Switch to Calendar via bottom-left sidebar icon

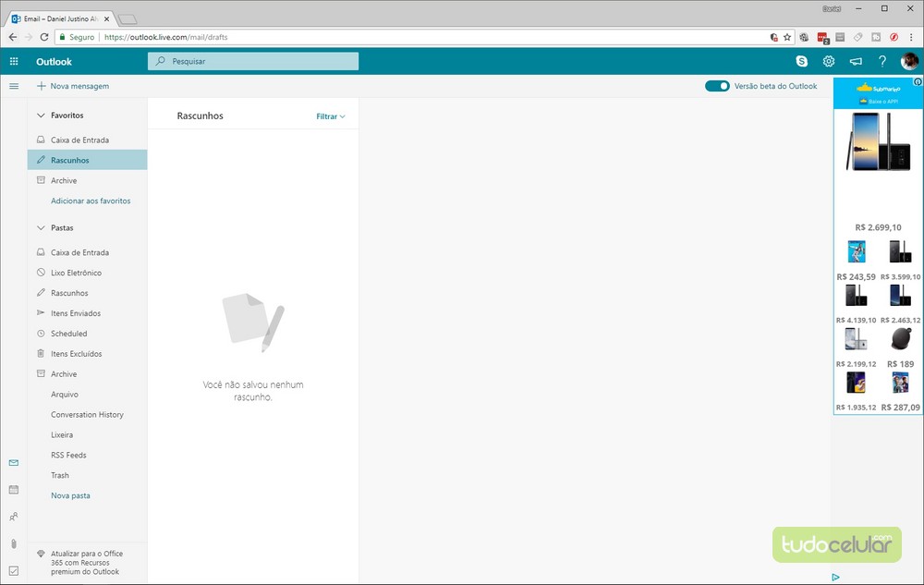[13, 489]
